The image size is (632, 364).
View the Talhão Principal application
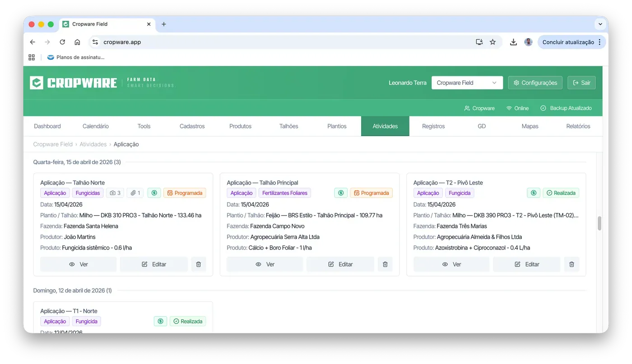(265, 264)
